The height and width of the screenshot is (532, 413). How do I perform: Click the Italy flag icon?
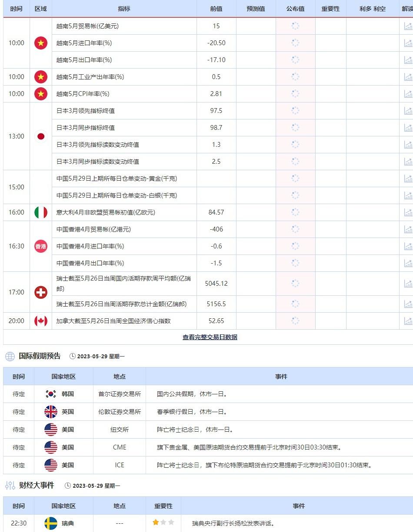(x=40, y=212)
